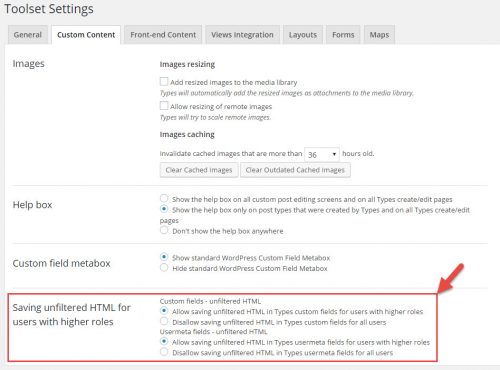Click the Clear Cached Images button
Viewport: 500px width, 370px height.
coord(199,170)
